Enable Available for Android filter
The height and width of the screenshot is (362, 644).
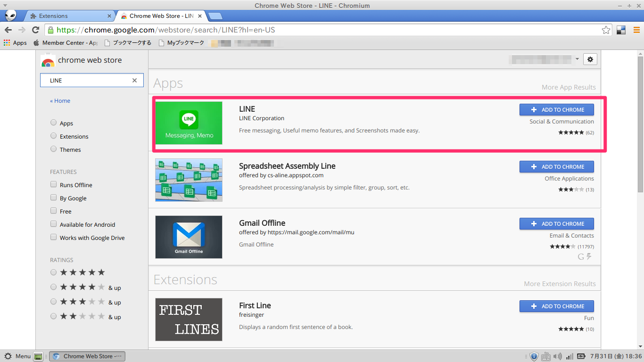tap(53, 224)
